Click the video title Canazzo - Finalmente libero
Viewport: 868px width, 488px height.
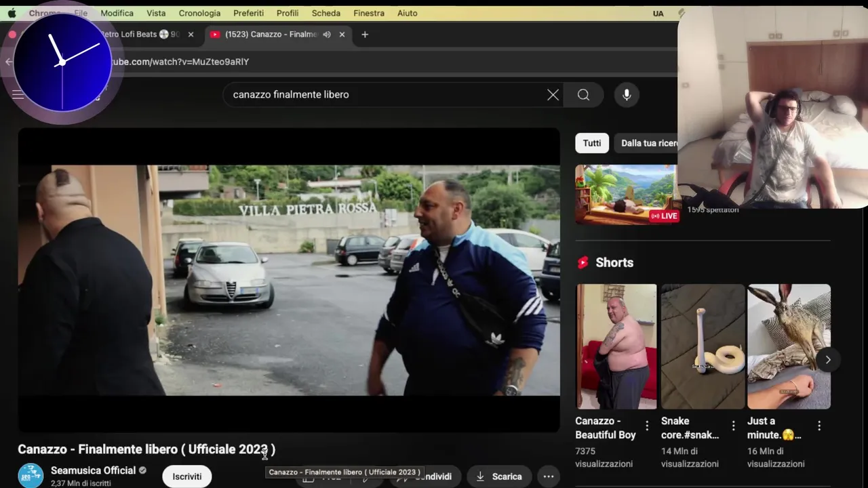click(x=146, y=449)
